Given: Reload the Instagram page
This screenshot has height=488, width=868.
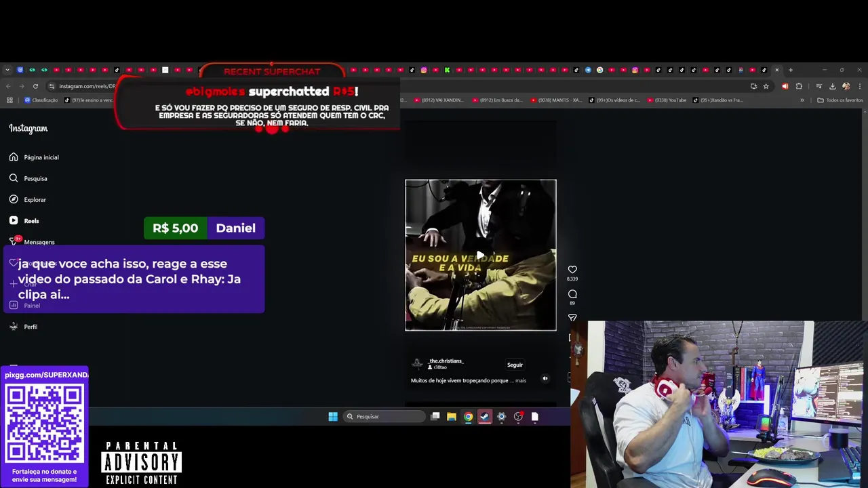Looking at the screenshot, I should pos(35,86).
